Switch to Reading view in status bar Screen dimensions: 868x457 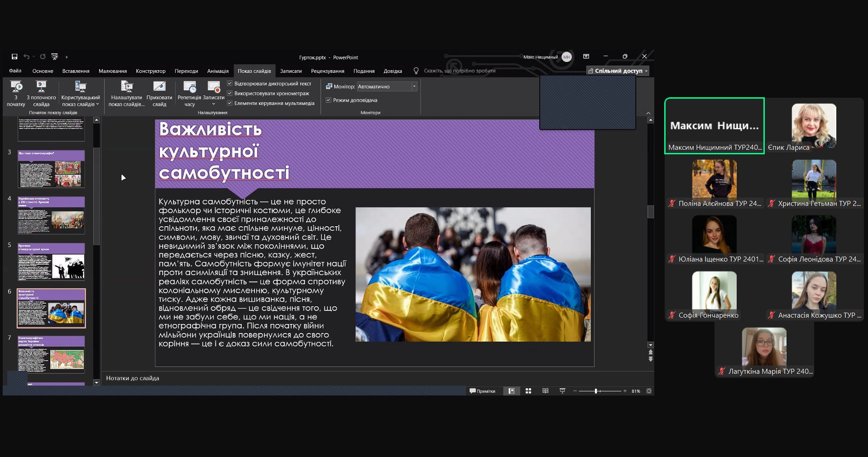click(x=545, y=391)
